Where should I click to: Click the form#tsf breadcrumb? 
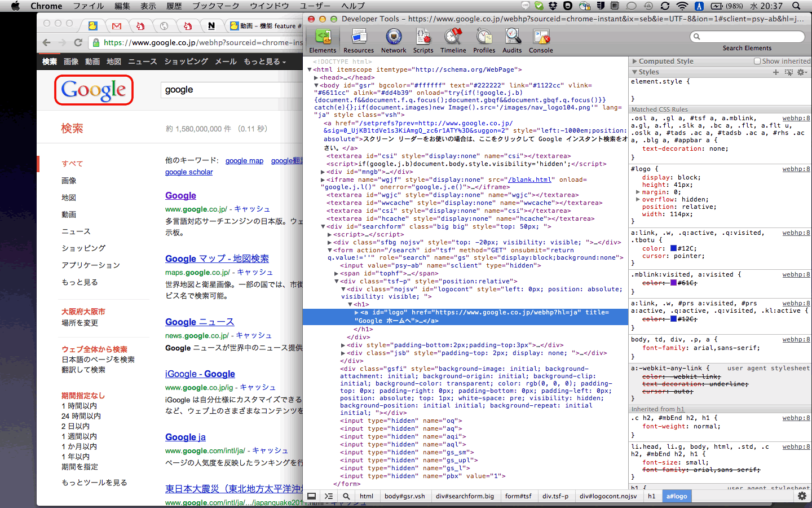(x=518, y=496)
